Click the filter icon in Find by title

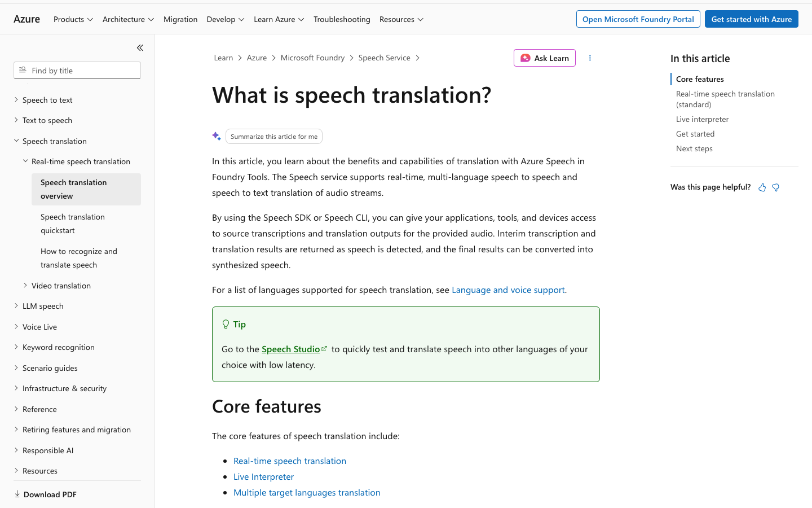(23, 70)
